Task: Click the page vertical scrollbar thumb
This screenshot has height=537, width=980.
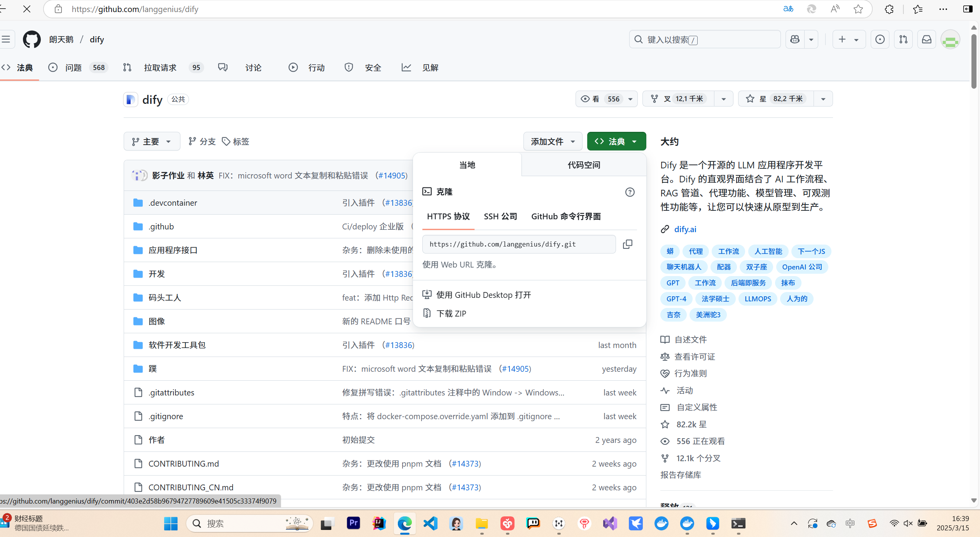Action: tap(974, 62)
